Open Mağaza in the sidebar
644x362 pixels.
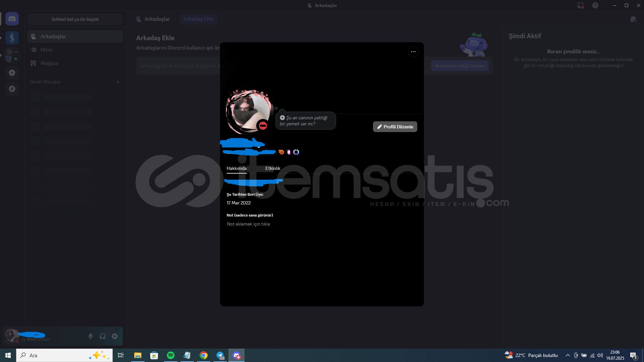point(75,63)
